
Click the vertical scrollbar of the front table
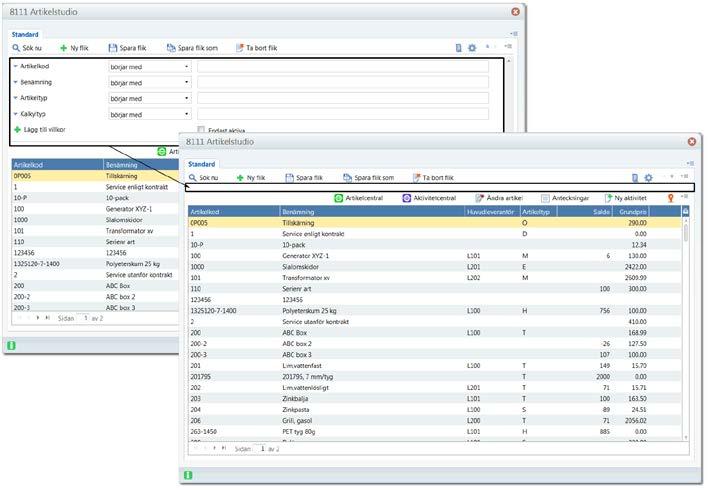[x=686, y=327]
